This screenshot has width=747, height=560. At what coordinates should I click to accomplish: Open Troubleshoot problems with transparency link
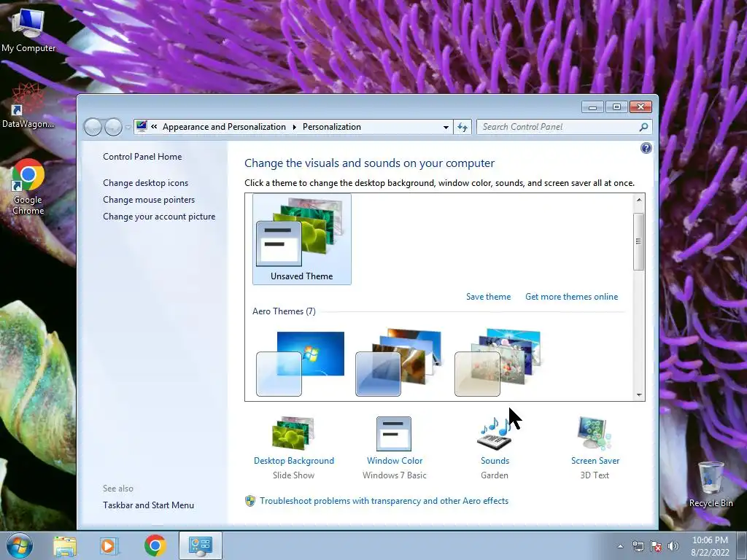384,501
